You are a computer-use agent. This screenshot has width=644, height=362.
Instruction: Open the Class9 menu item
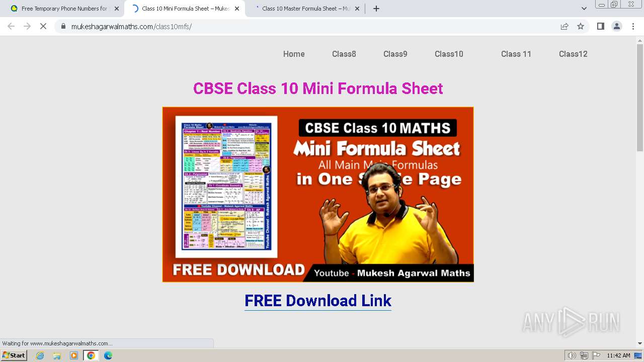pyautogui.click(x=395, y=54)
